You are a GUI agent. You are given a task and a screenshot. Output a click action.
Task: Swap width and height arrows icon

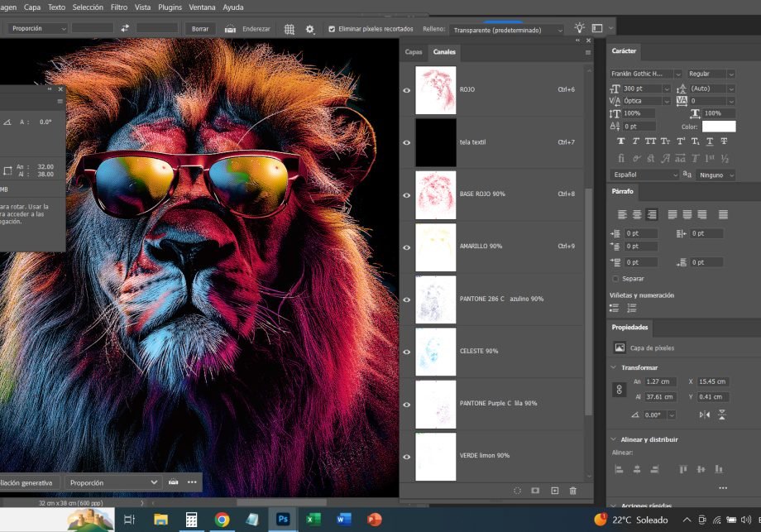pos(125,28)
